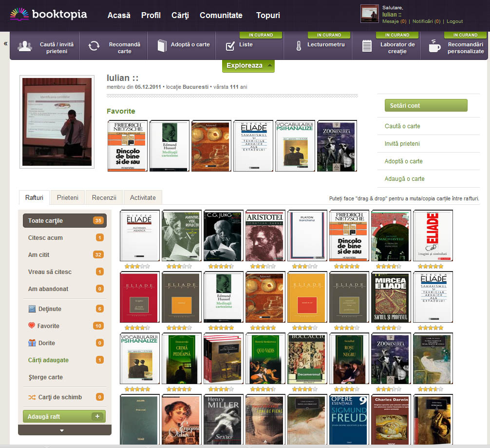490x448 pixels.
Task: Switch to the Activitate tab
Action: coord(143,197)
